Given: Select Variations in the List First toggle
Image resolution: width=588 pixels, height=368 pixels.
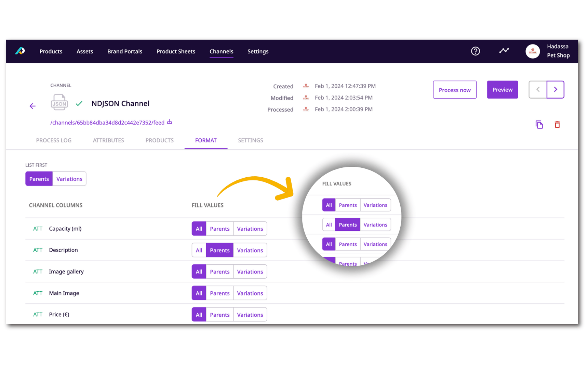Looking at the screenshot, I should tap(69, 178).
